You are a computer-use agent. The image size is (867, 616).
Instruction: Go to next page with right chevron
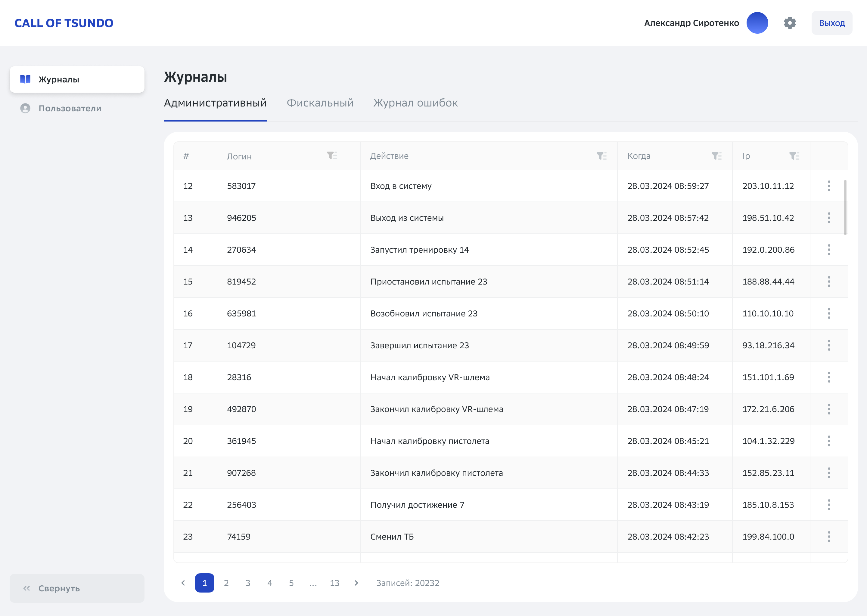[356, 583]
